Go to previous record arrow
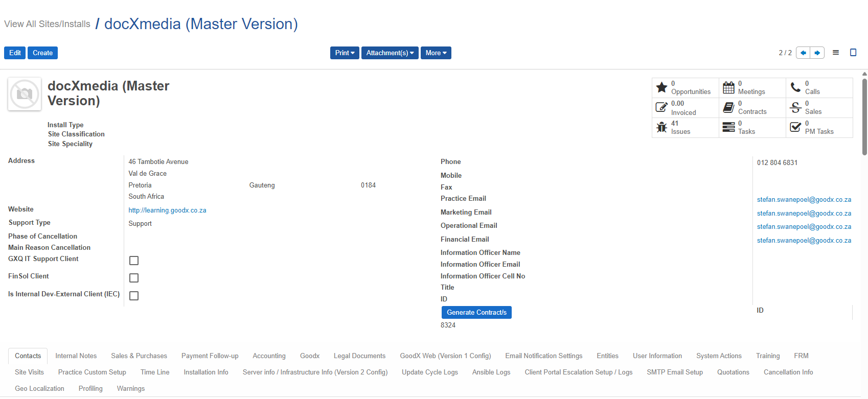This screenshot has width=868, height=399. coord(803,53)
